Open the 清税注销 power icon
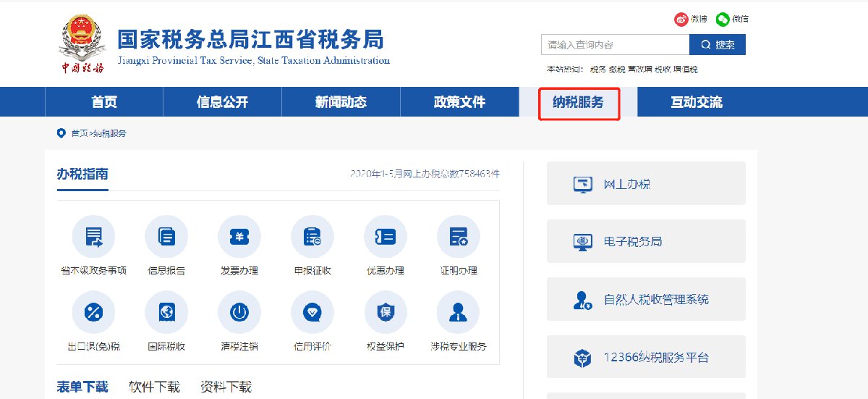The height and width of the screenshot is (399, 868). 239,313
